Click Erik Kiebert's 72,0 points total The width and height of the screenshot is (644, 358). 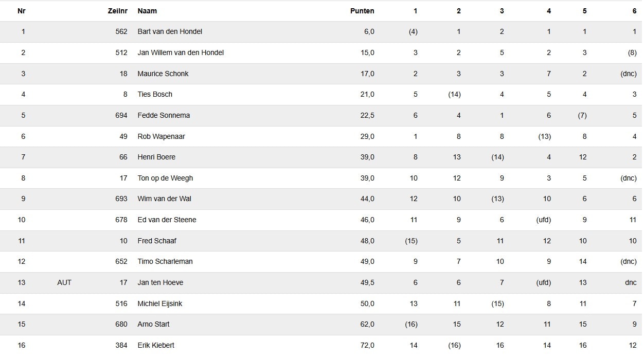click(367, 345)
